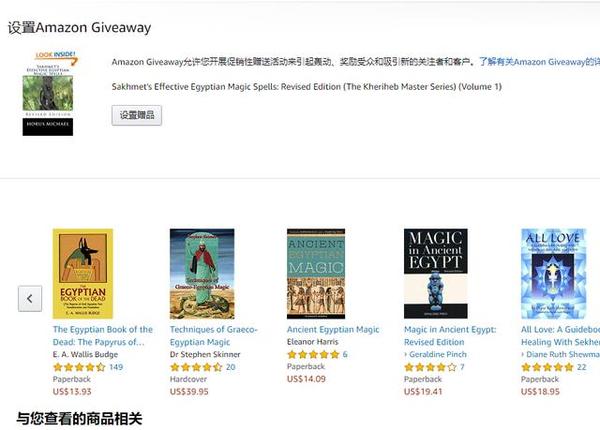Open Magic in Ancient Egypt Revised Edition link
The height and width of the screenshot is (430, 600).
point(450,336)
